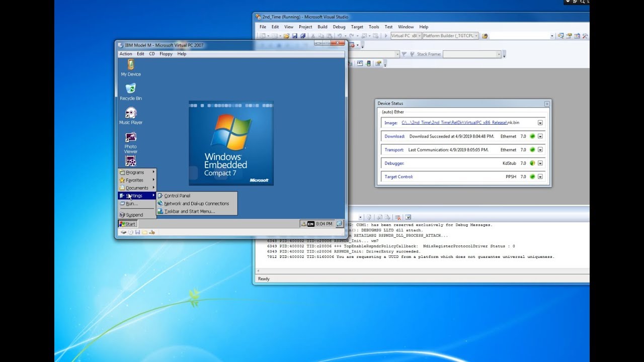The image size is (644, 362).
Task: Expand the Debugger row dropdown arrow
Action: [540, 163]
